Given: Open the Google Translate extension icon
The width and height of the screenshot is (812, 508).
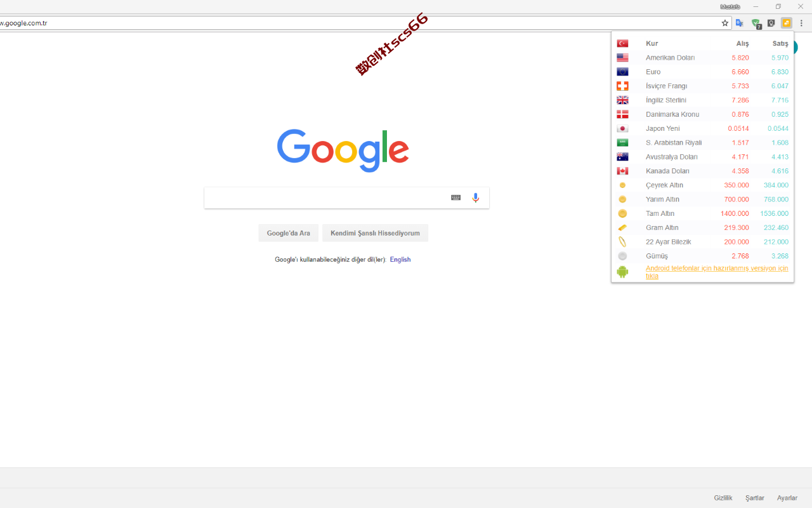Looking at the screenshot, I should pyautogui.click(x=740, y=23).
